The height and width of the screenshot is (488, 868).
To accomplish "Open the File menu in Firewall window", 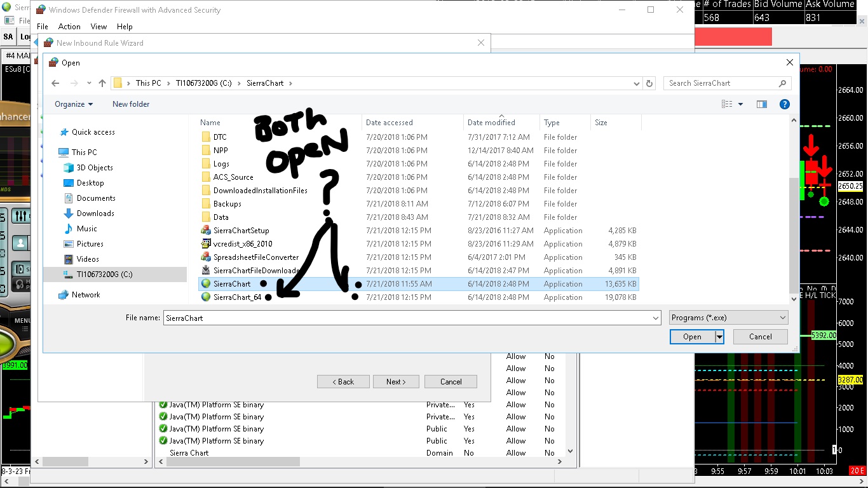I will point(43,27).
